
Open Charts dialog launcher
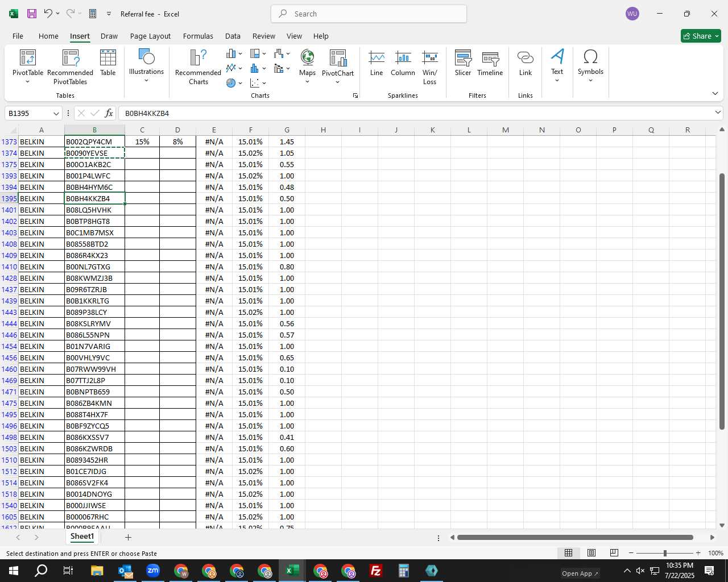coord(355,95)
